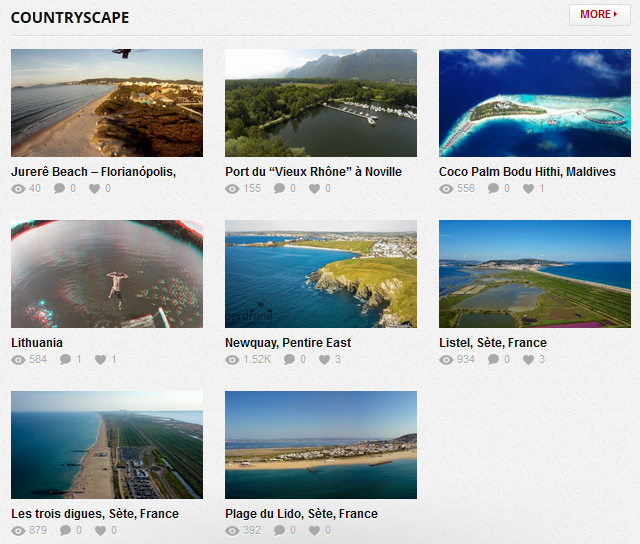Click the eye icon under Les trois digues
Image resolution: width=640 pixels, height=544 pixels.
coord(18,531)
